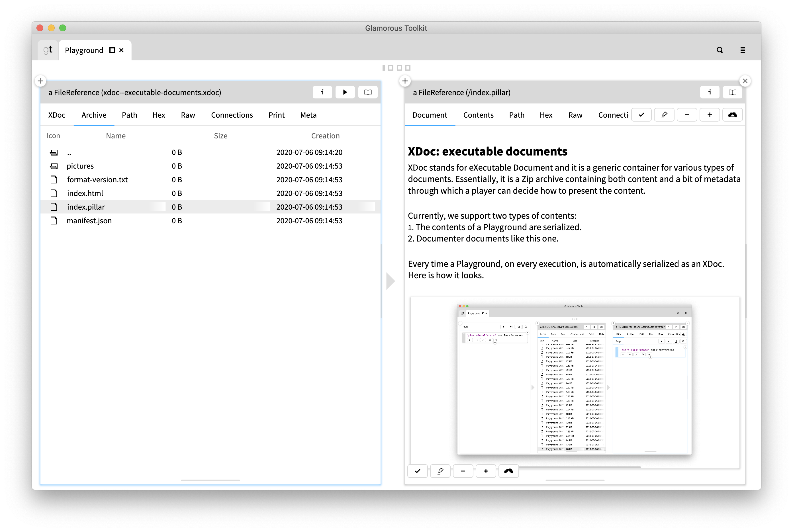793x532 pixels.
Task: Click the checkmark button in the document tab toolbar
Action: coord(641,115)
